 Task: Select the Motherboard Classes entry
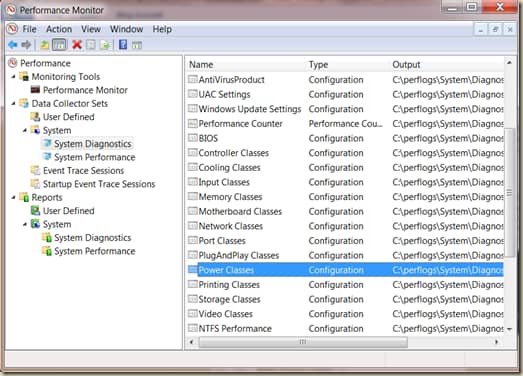coord(346,212)
